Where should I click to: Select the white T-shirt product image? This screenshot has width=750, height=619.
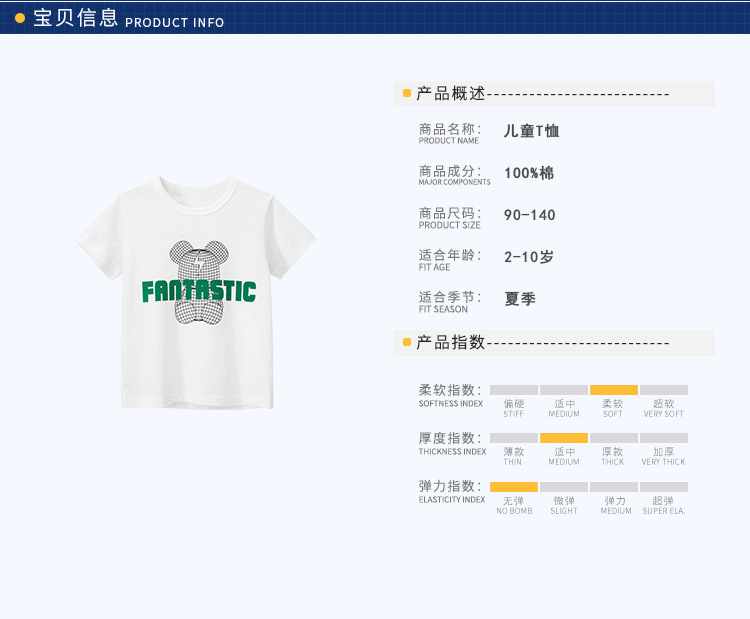(196, 293)
